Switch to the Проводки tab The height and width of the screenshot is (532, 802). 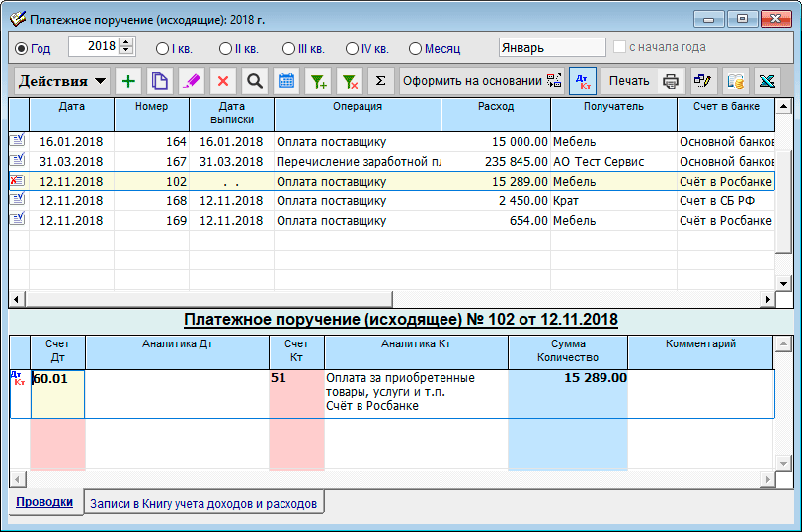[44, 502]
